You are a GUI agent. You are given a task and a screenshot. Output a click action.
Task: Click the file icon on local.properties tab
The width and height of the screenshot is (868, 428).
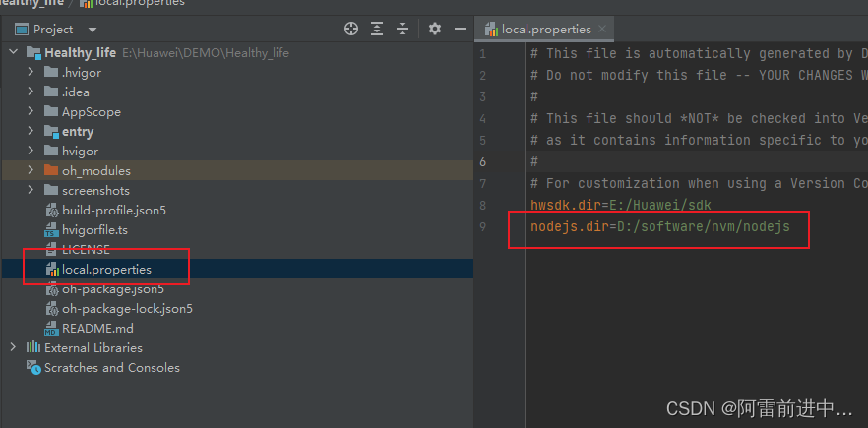(491, 30)
